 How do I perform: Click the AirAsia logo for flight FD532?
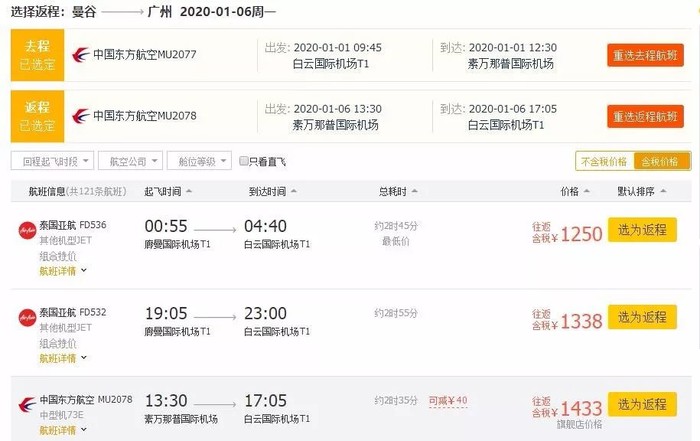pyautogui.click(x=27, y=313)
